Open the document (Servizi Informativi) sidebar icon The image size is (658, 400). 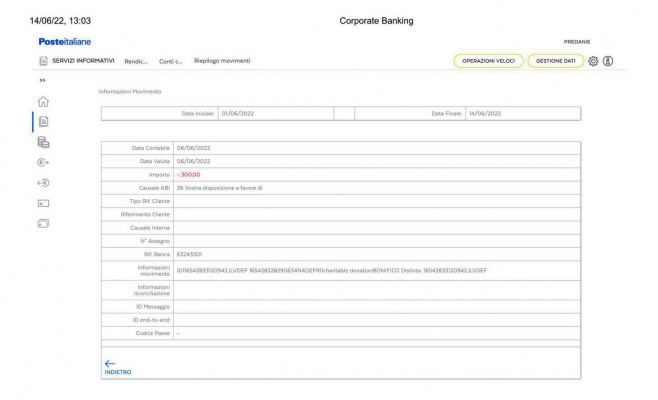point(44,122)
